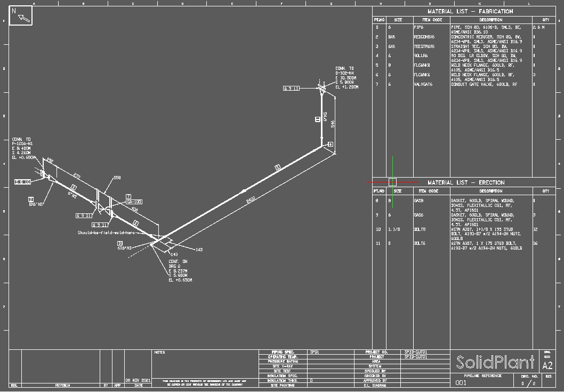
Task: Select the "E.L. DIAGRAM" label
Action: pos(375,386)
